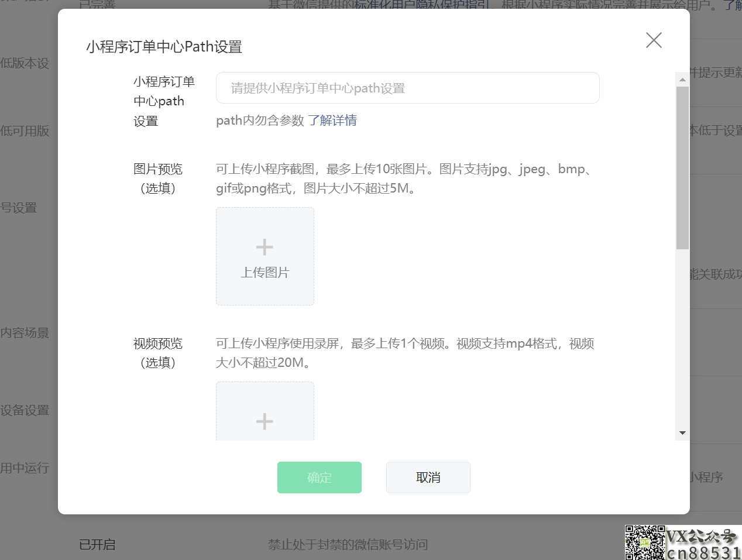Click 禁止处于封禁的微信账号访问 text in background
This screenshot has width=742, height=560.
coord(348,545)
